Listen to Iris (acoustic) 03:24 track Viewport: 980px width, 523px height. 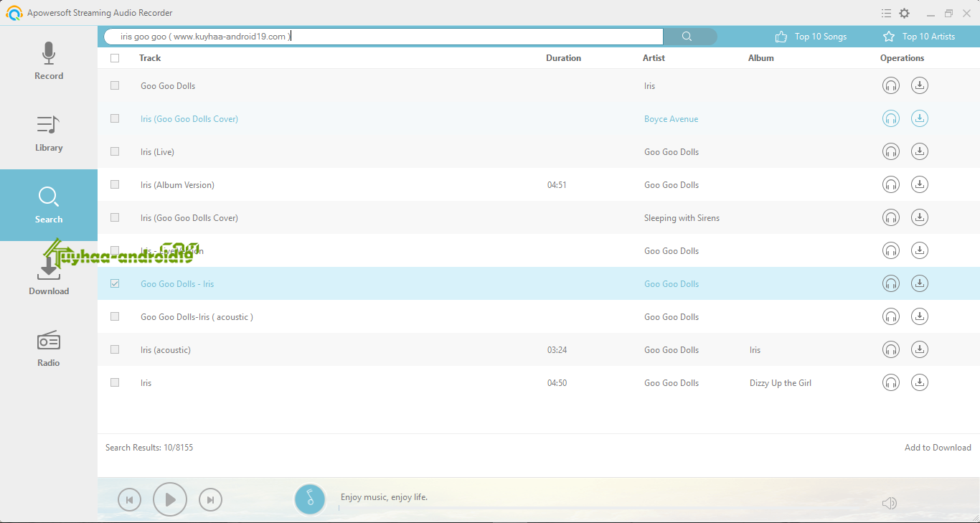[x=891, y=350]
